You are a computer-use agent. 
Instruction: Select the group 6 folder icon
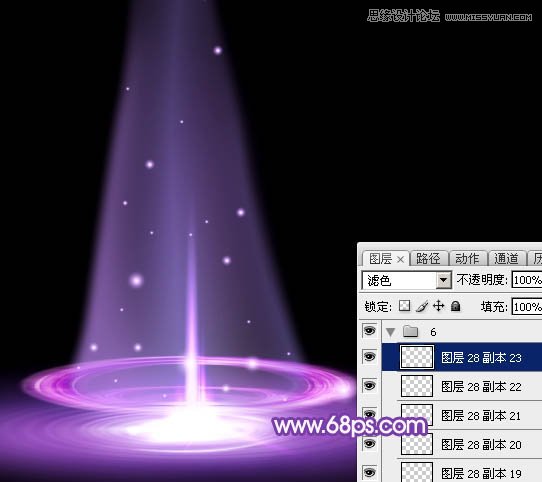[x=410, y=331]
